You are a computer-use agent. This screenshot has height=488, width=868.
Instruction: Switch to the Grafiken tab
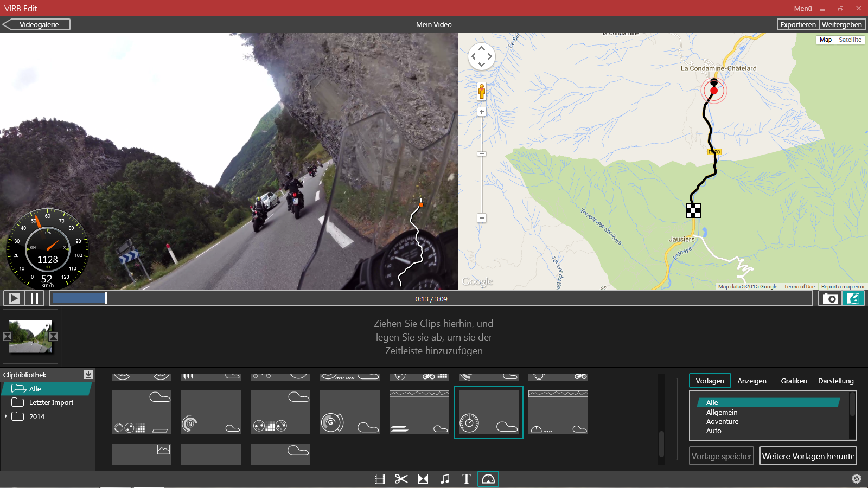point(794,381)
